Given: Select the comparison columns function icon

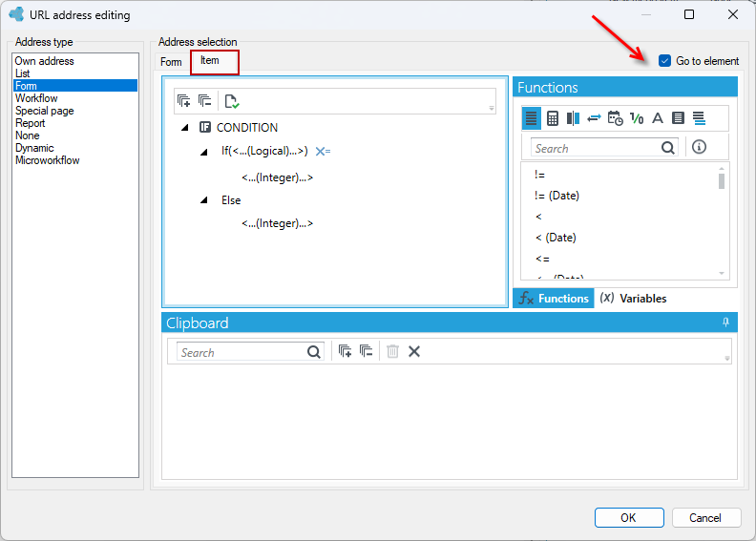Looking at the screenshot, I should click(573, 118).
